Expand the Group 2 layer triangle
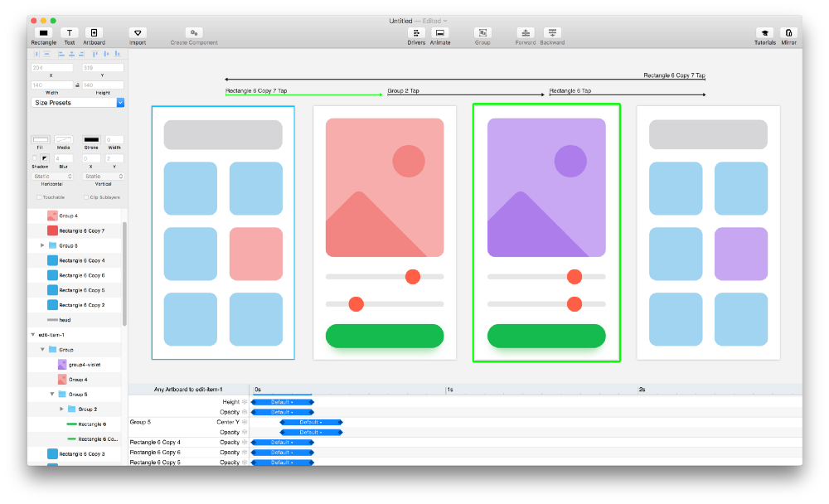829x504 pixels. coord(61,409)
